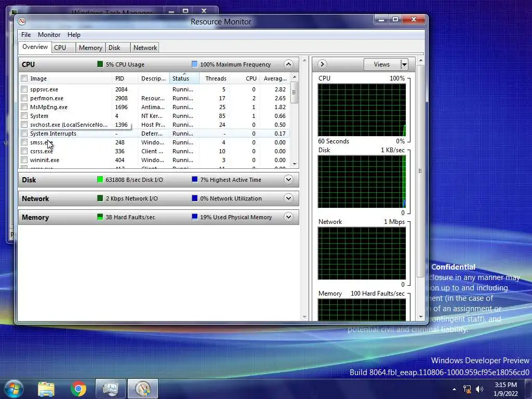Hide the graphs pane arrow

[x=322, y=64]
